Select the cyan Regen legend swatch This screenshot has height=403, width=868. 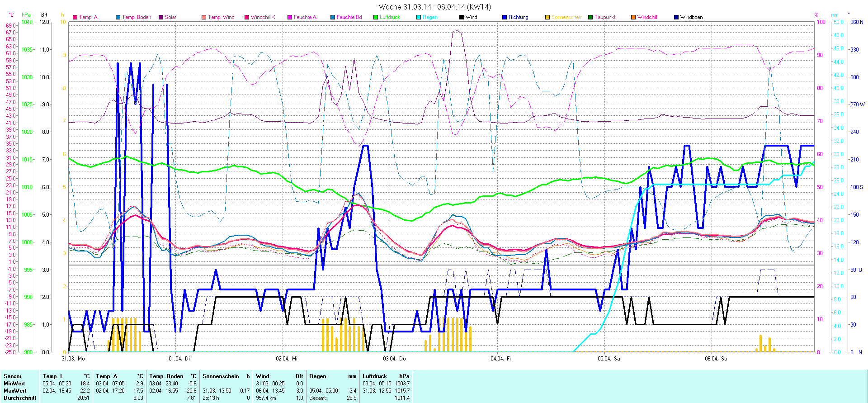(419, 17)
